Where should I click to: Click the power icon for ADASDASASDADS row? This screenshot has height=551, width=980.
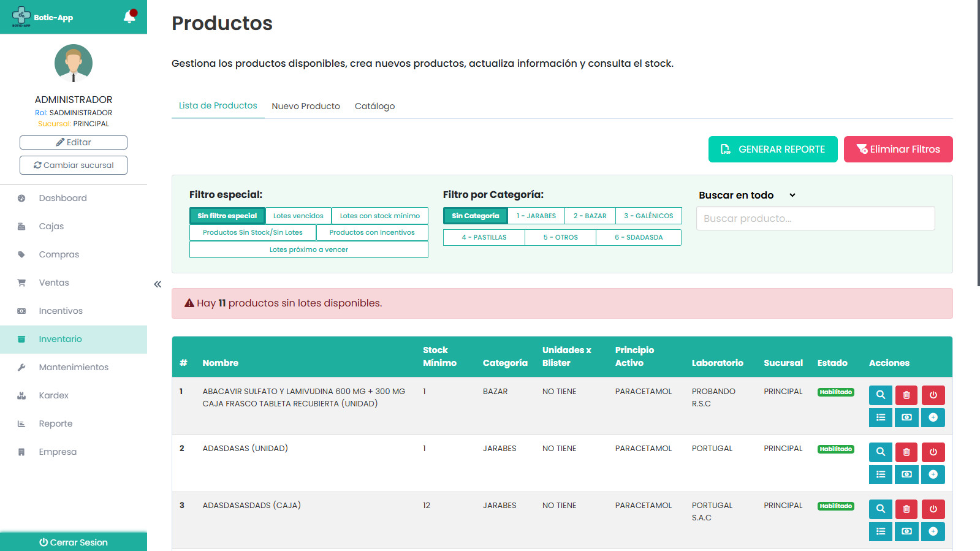pyautogui.click(x=933, y=509)
